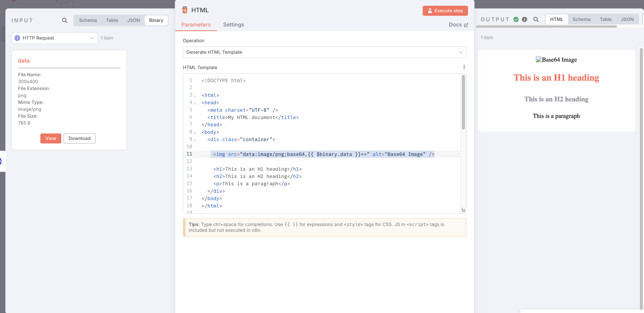The width and height of the screenshot is (644, 313).
Task: Click file name value 300x400
Action: coord(28,81)
